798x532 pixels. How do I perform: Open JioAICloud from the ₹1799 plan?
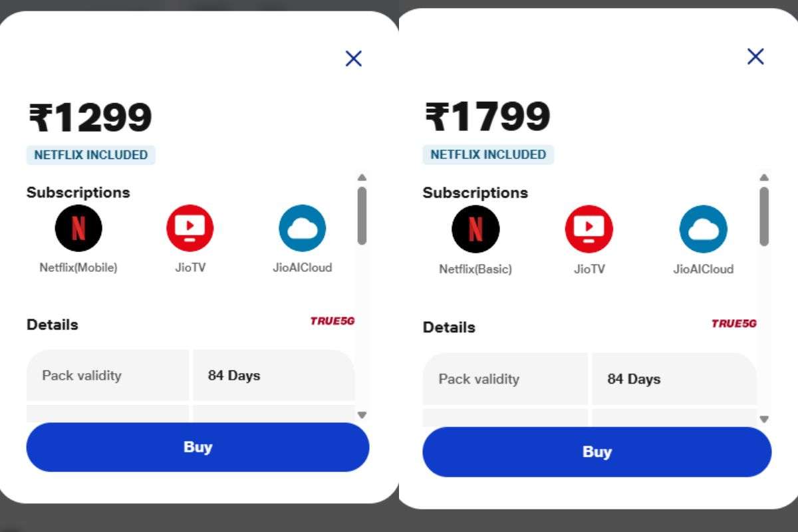pos(703,229)
